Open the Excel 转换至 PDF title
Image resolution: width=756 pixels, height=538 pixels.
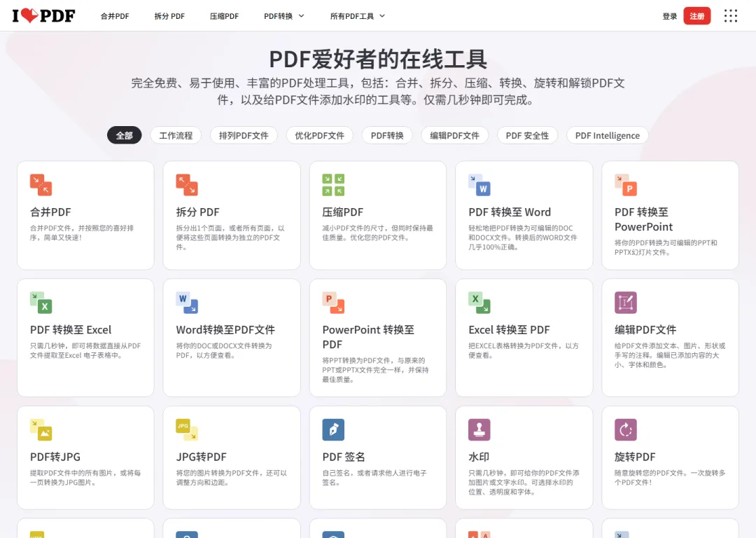[x=509, y=329]
